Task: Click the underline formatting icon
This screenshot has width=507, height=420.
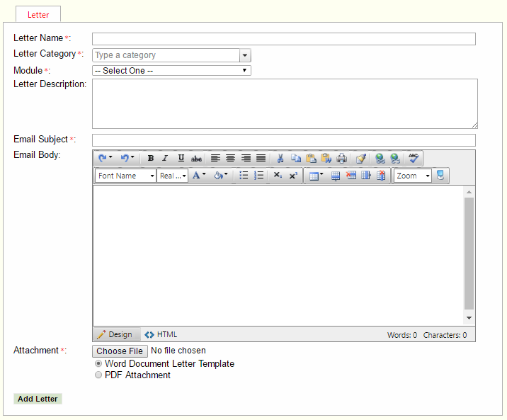Action: 181,158
